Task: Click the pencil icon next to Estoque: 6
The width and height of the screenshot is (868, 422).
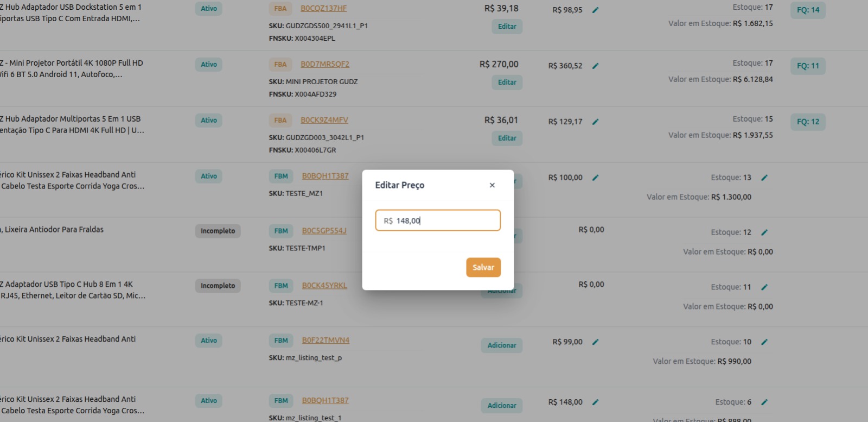Action: pyautogui.click(x=764, y=402)
